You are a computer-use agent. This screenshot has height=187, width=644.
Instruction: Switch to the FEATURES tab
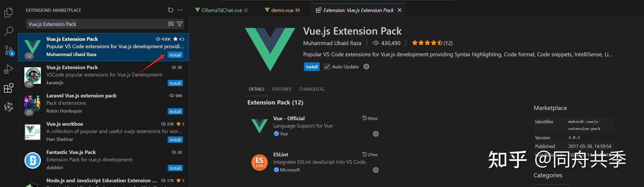282,89
